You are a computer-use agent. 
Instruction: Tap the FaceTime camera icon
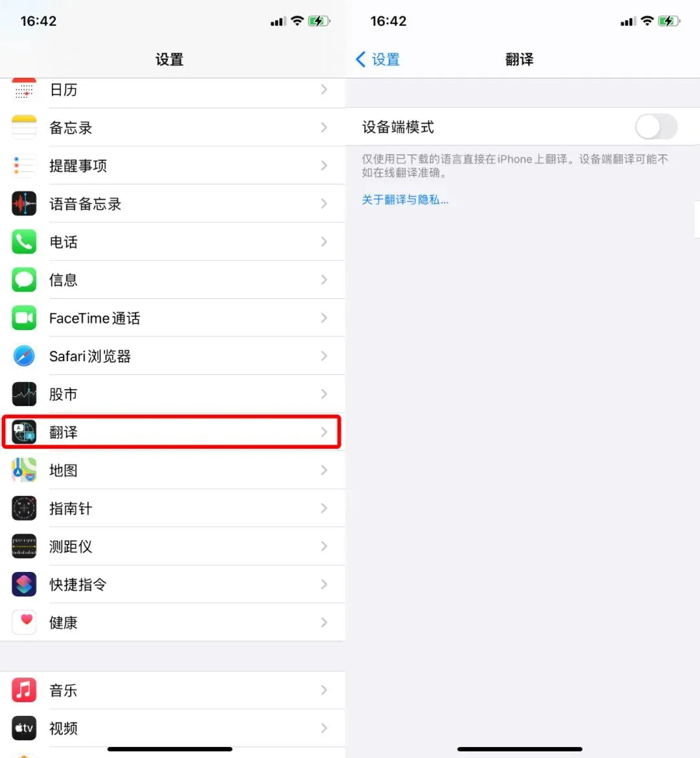(x=24, y=318)
